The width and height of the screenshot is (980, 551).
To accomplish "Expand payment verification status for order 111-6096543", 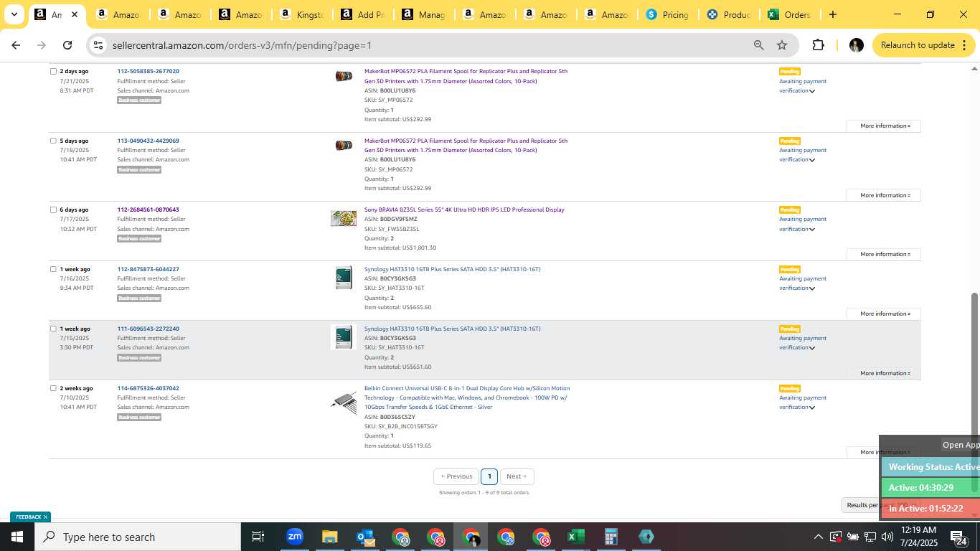I will click(x=812, y=348).
